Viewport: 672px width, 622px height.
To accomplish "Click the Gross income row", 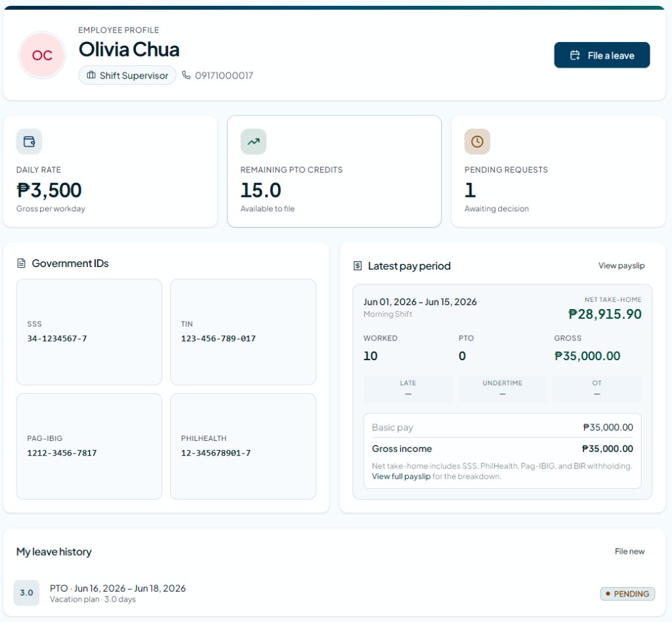I will coord(502,449).
